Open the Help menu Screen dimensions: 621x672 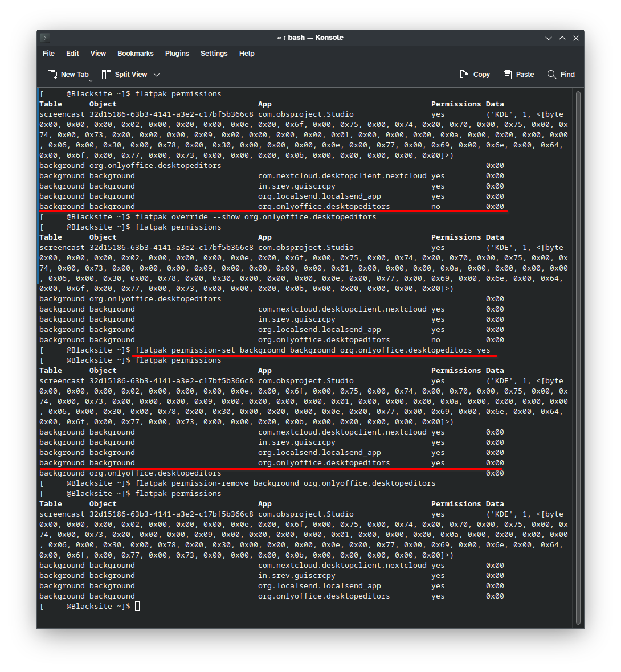click(247, 53)
